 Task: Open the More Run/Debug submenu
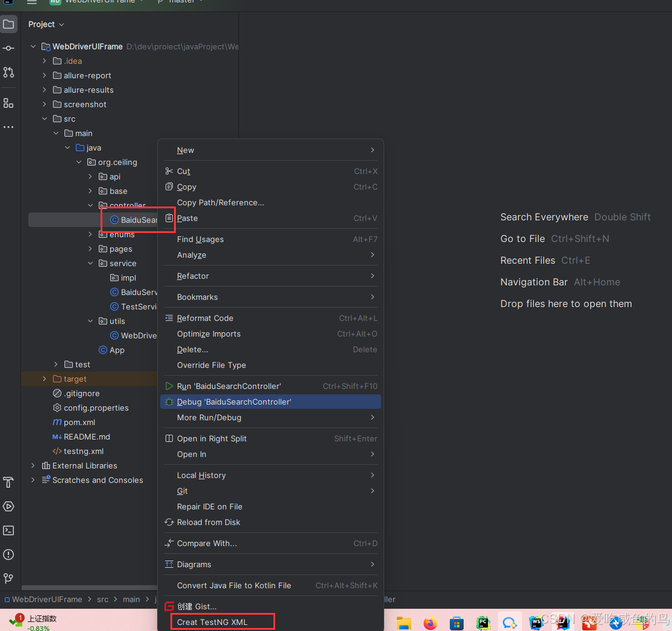(270, 417)
